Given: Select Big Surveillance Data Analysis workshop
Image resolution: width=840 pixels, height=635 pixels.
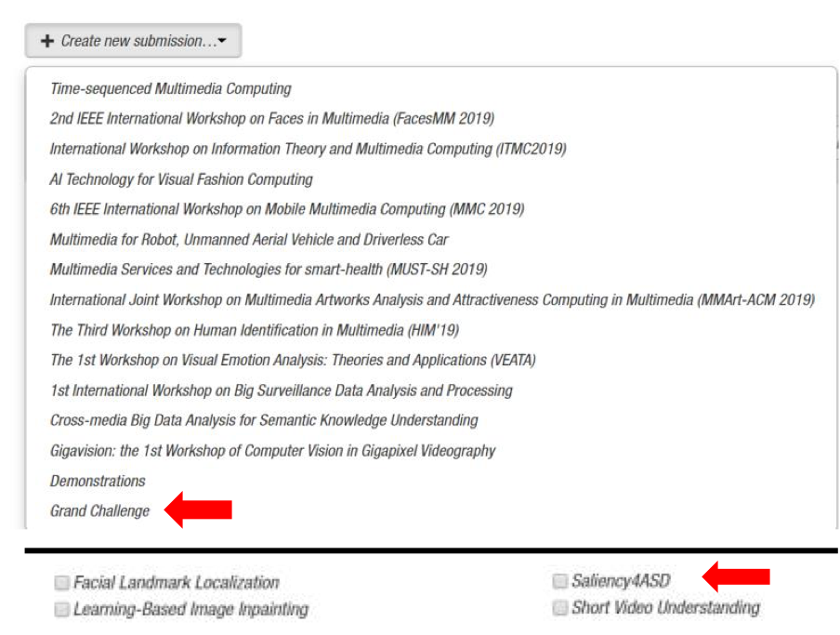Looking at the screenshot, I should point(282,390).
